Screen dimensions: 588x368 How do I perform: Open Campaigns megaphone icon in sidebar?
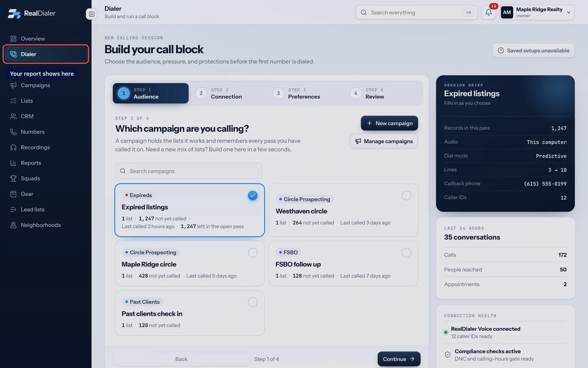click(x=13, y=85)
